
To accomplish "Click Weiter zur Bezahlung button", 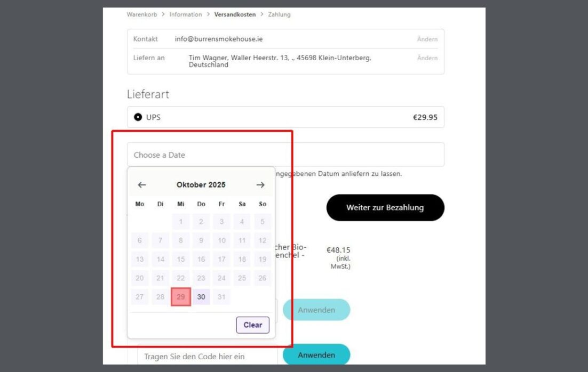I will (x=385, y=208).
